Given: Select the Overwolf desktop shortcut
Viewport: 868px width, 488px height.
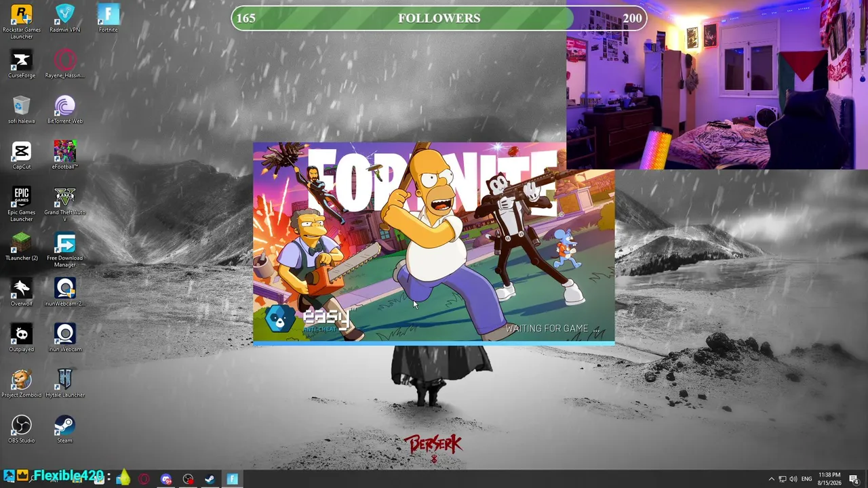Looking at the screenshot, I should [x=22, y=292].
